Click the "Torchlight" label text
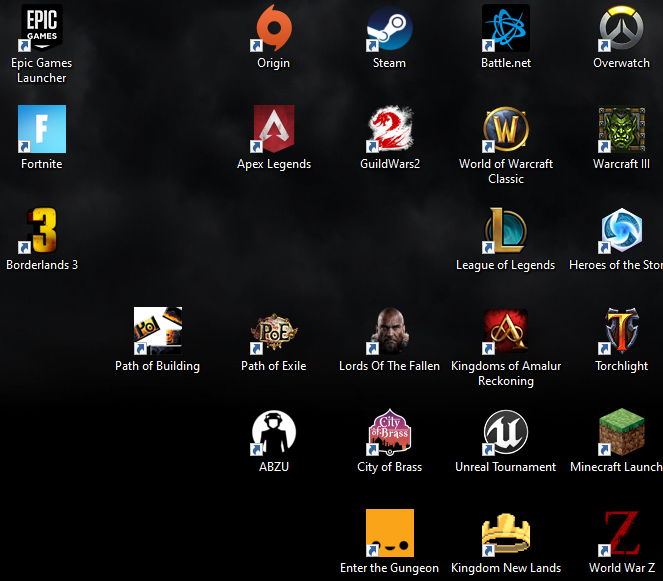Viewport: 663px width, 581px height. coord(622,366)
